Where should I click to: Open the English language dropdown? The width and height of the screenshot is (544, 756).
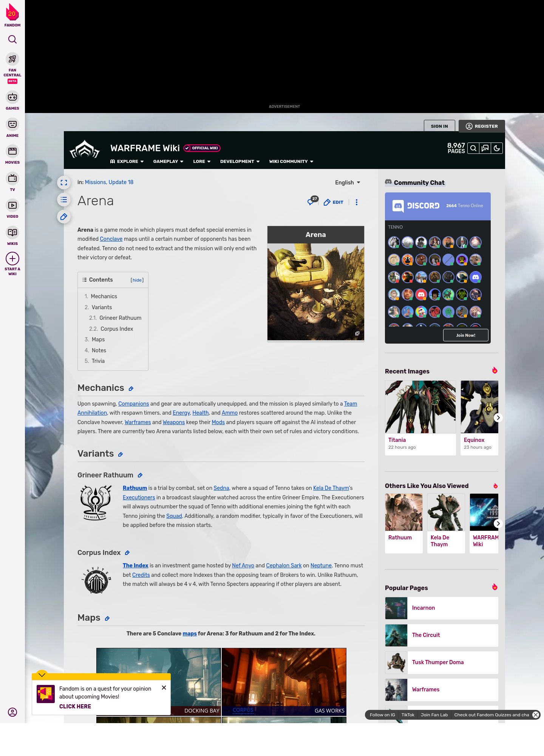(348, 183)
